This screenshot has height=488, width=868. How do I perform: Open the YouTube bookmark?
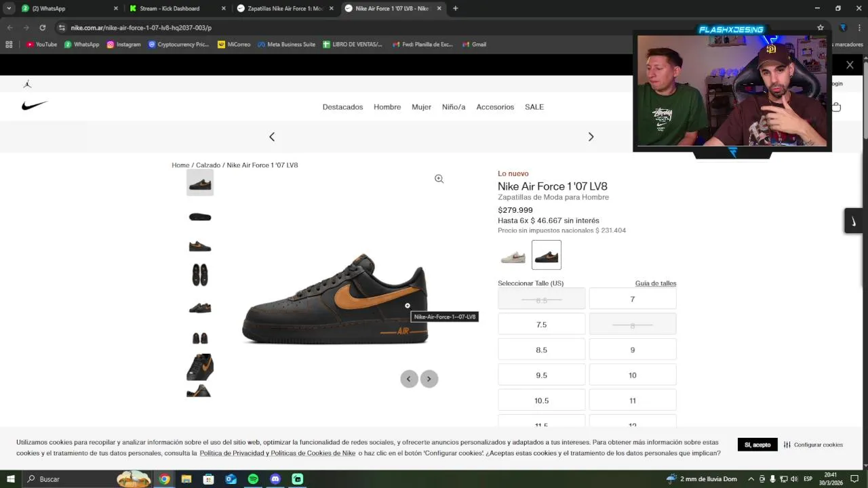tap(41, 45)
